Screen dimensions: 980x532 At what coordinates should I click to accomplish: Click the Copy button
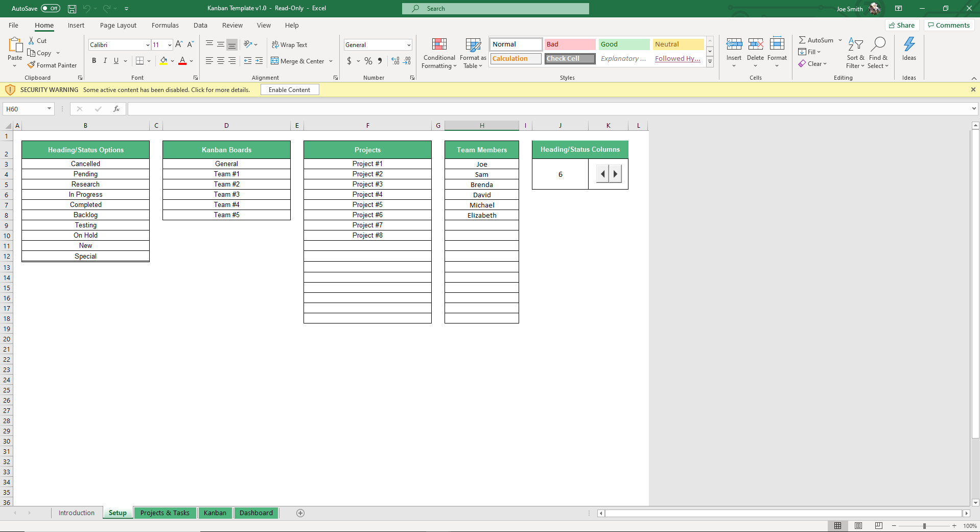click(x=40, y=53)
